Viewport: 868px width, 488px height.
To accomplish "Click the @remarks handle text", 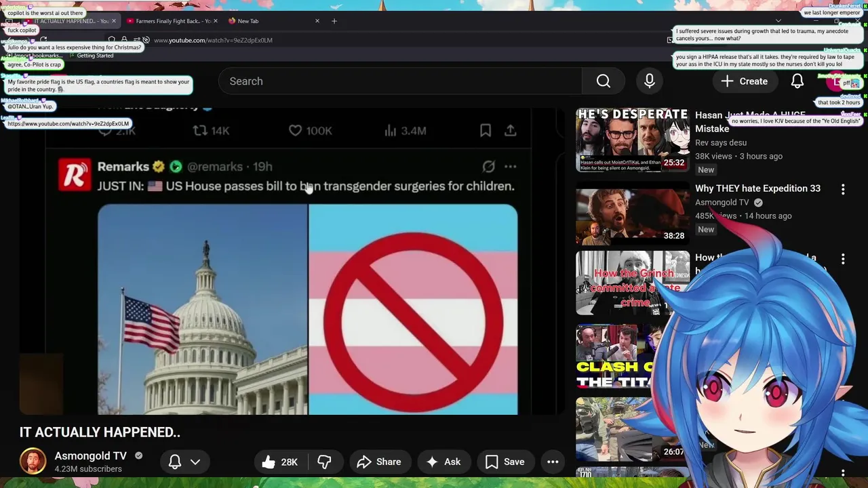I will pos(214,167).
